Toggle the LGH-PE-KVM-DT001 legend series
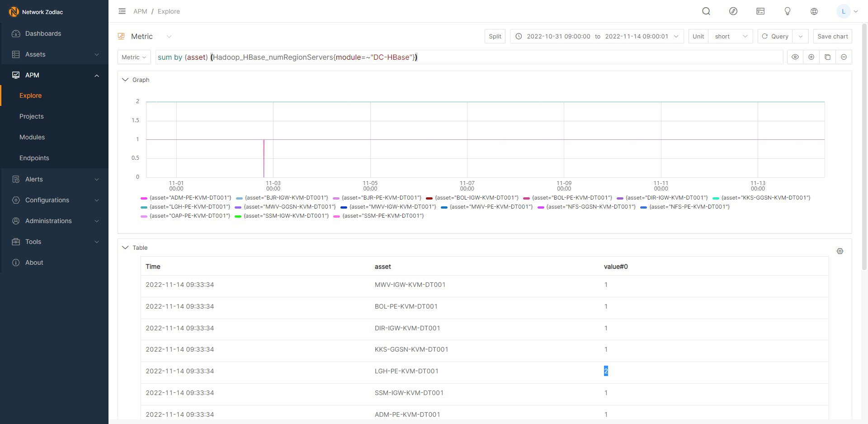This screenshot has width=868, height=424. pyautogui.click(x=189, y=207)
